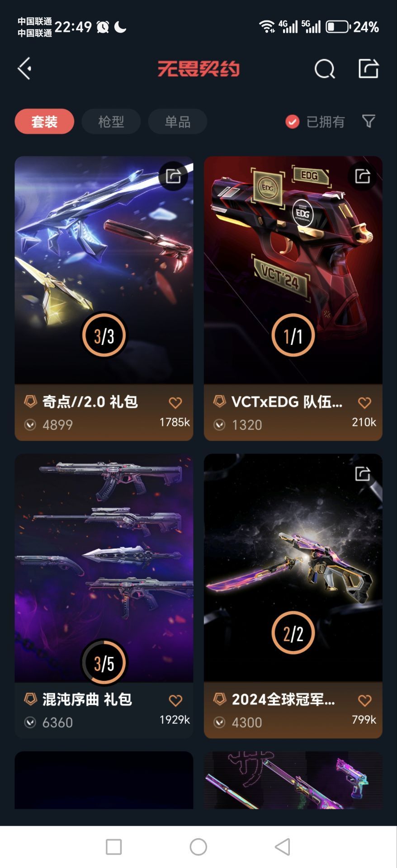Share the 2024全球冠军 bundle card

coord(362,473)
